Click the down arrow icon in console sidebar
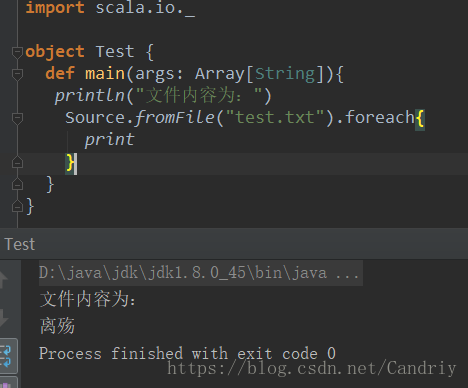The height and width of the screenshot is (388, 468). pos(3,317)
